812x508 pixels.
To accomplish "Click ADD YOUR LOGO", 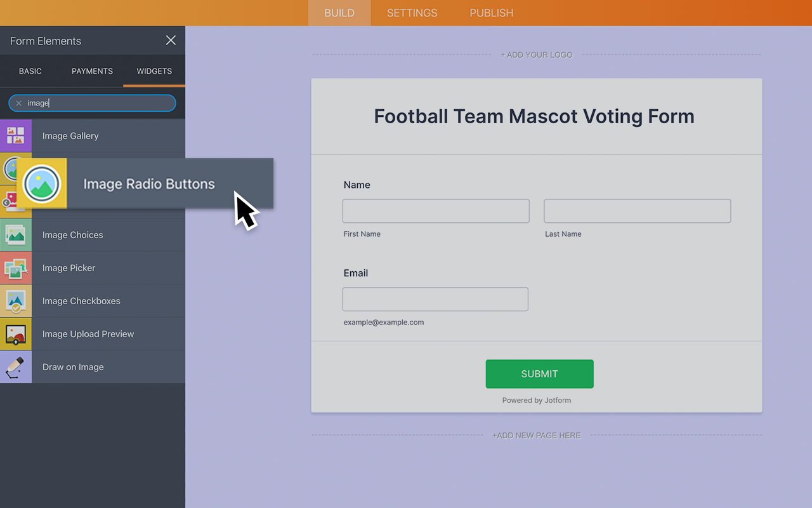I will [x=537, y=55].
